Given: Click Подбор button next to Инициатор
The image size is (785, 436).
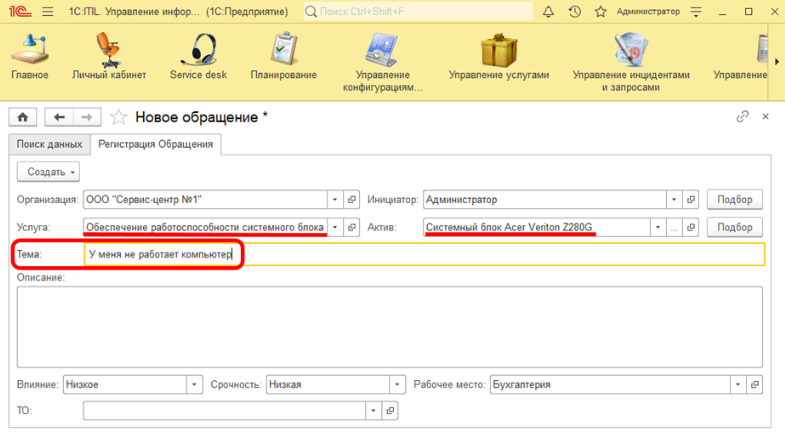Looking at the screenshot, I should point(735,199).
